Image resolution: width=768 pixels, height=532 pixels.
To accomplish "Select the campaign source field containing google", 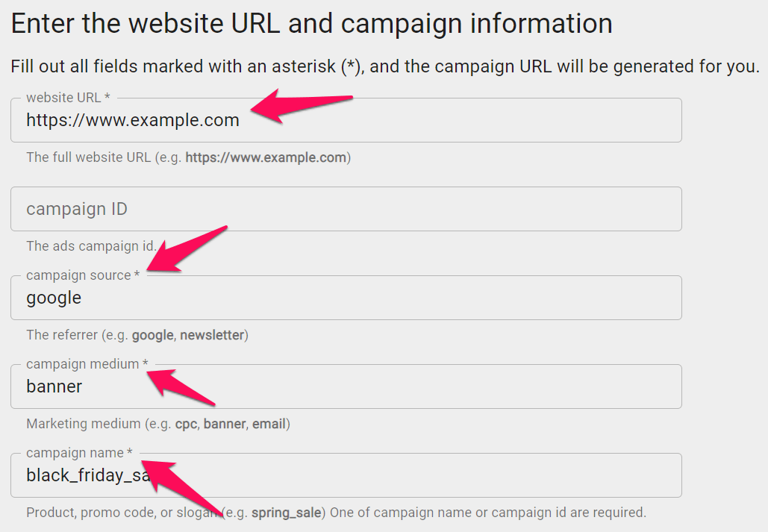I will coord(346,298).
